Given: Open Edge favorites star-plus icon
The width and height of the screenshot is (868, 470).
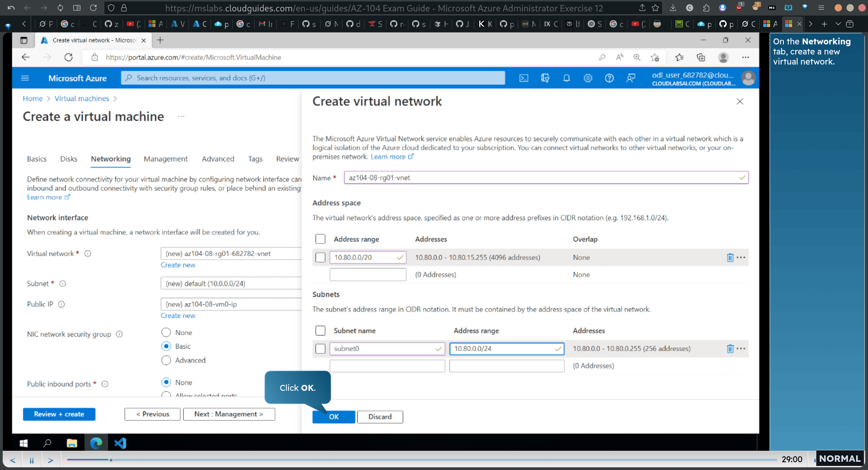Looking at the screenshot, I should (655, 57).
